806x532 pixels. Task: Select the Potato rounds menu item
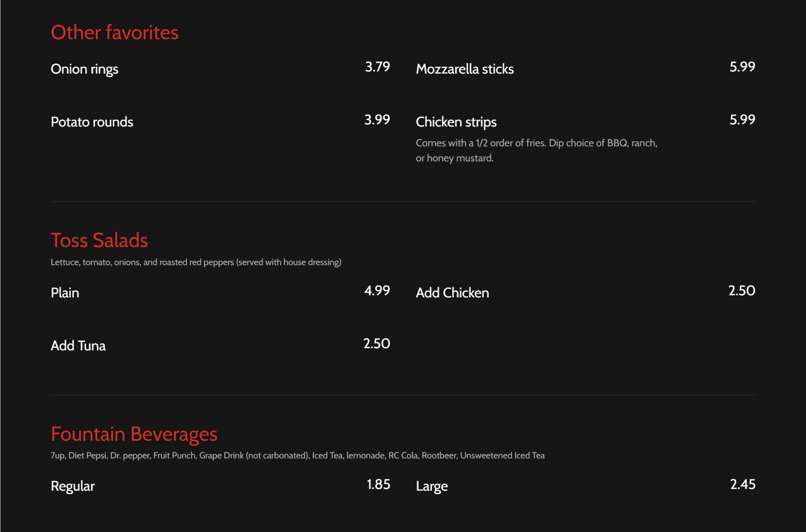[x=92, y=122]
